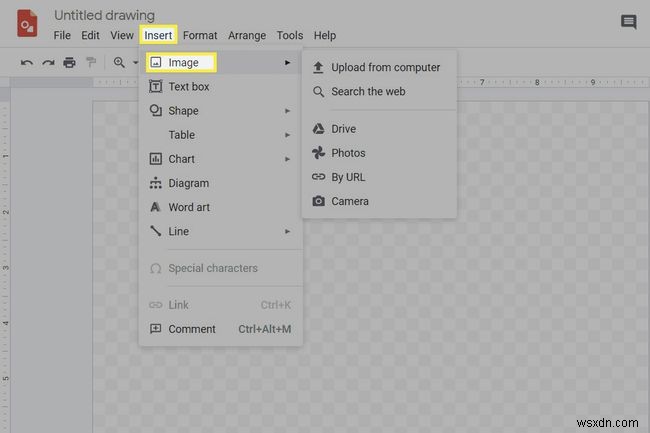Choose Upload from computer
The height and width of the screenshot is (433, 650).
(385, 68)
